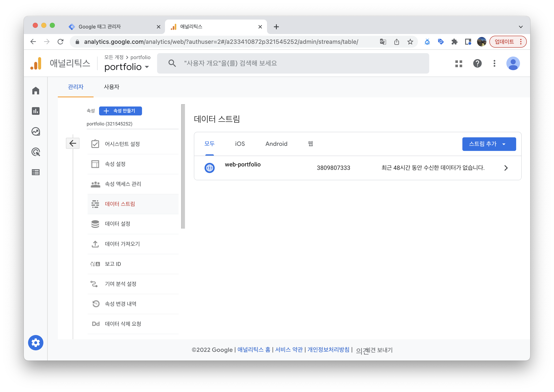Viewport: 554px width, 392px height.
Task: Select the Android stream filter tab
Action: pyautogui.click(x=276, y=144)
